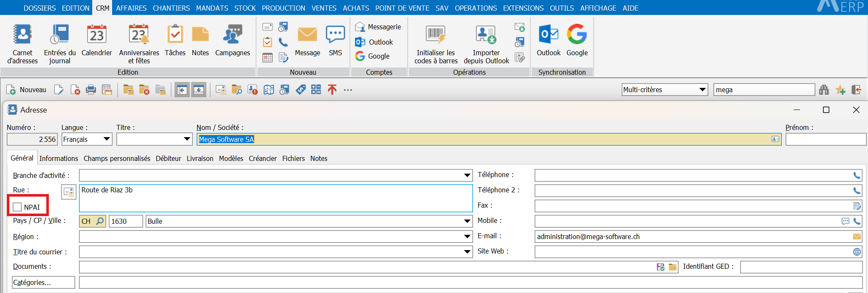The image size is (868, 293).
Task: Open the Titre dropdown
Action: pos(187,139)
